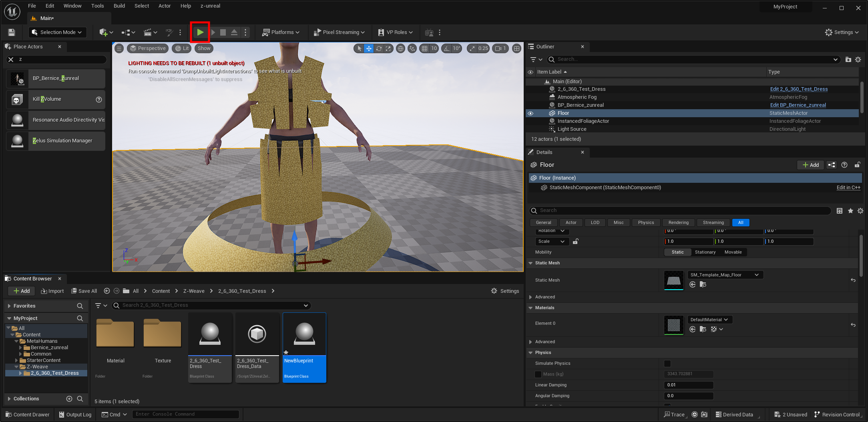Maximize or restore the viewport layout
868x422 pixels.
click(x=517, y=48)
